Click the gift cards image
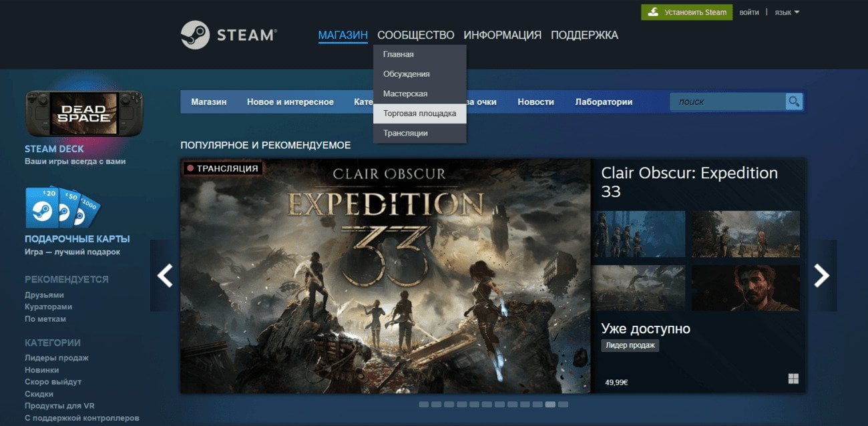 click(x=63, y=208)
